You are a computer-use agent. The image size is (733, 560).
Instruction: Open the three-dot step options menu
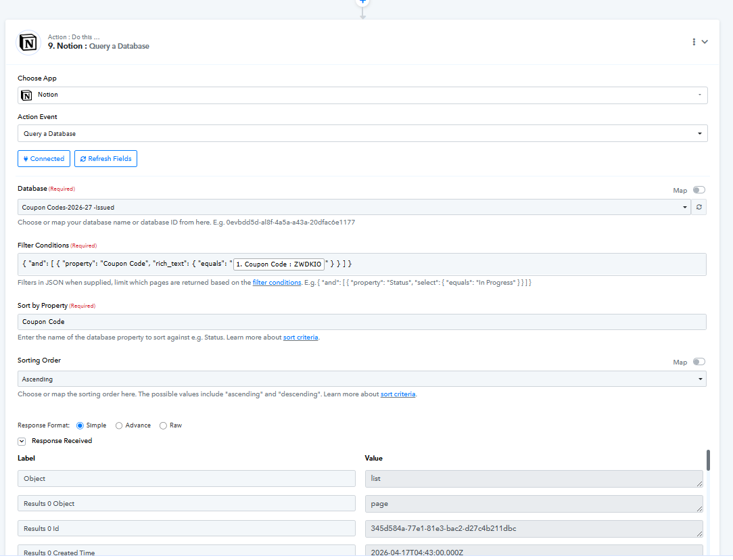pyautogui.click(x=694, y=42)
